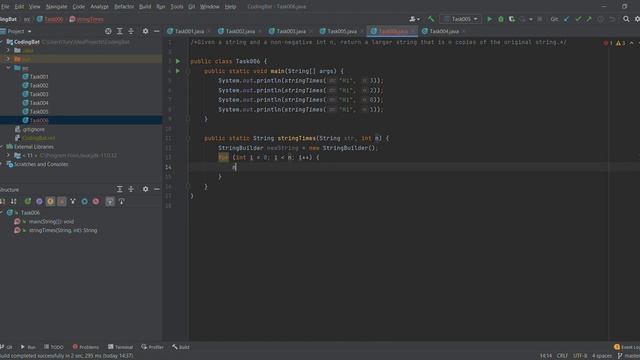Collapse all icon in Project panel header
Image resolution: width=640 pixels, height=360 pixels.
131,31
